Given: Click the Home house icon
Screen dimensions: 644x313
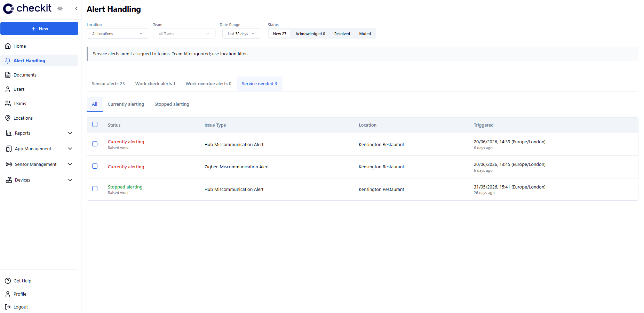Looking at the screenshot, I should coord(8,46).
